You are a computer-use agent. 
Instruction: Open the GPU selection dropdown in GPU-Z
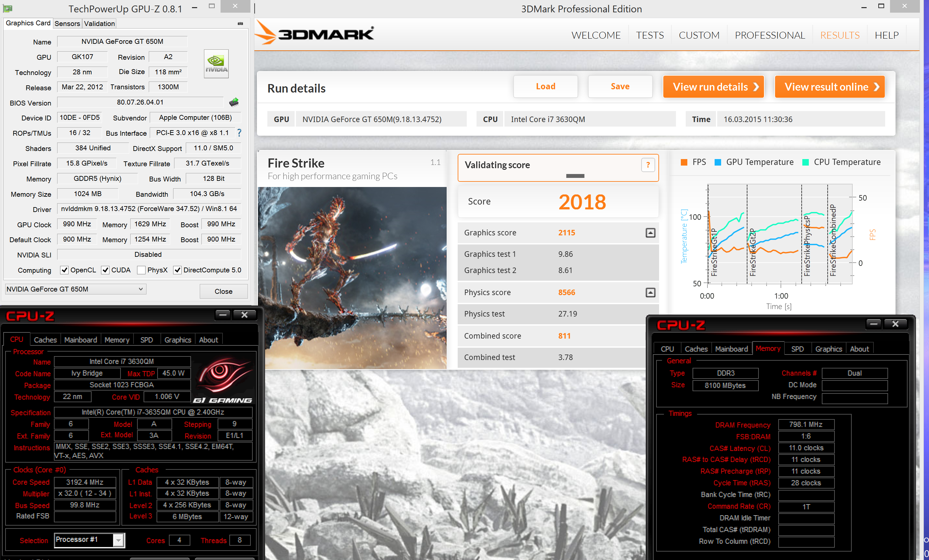(x=75, y=289)
